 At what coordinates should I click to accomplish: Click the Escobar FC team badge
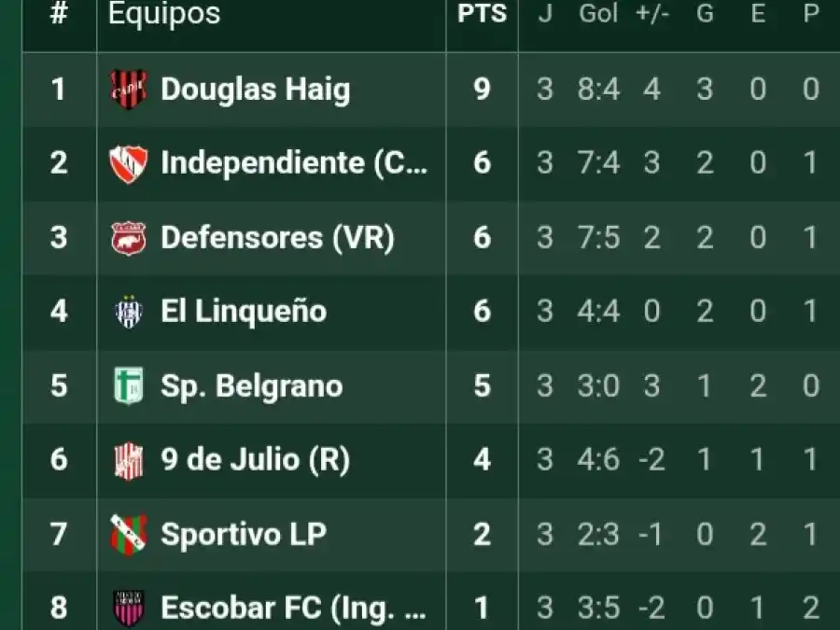click(x=128, y=608)
